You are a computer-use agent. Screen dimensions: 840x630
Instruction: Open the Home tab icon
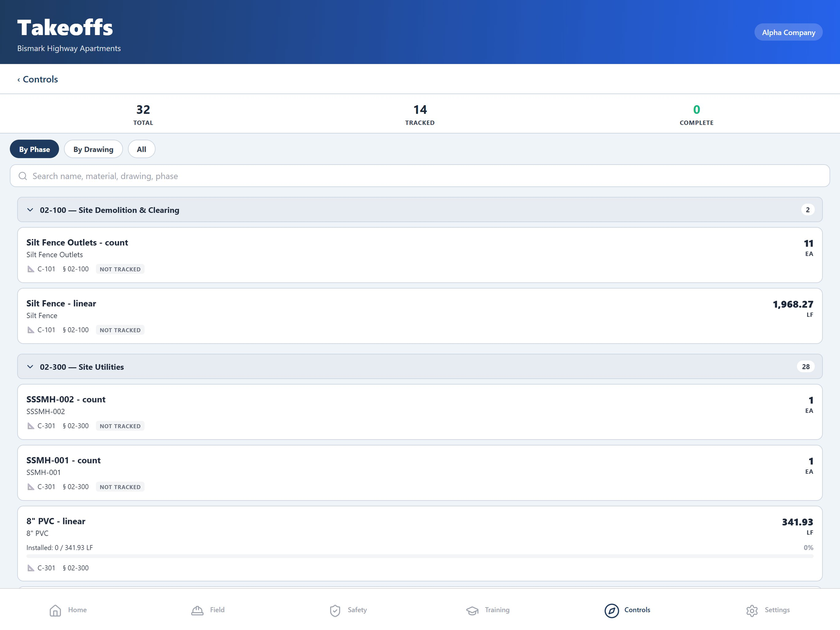tap(55, 610)
